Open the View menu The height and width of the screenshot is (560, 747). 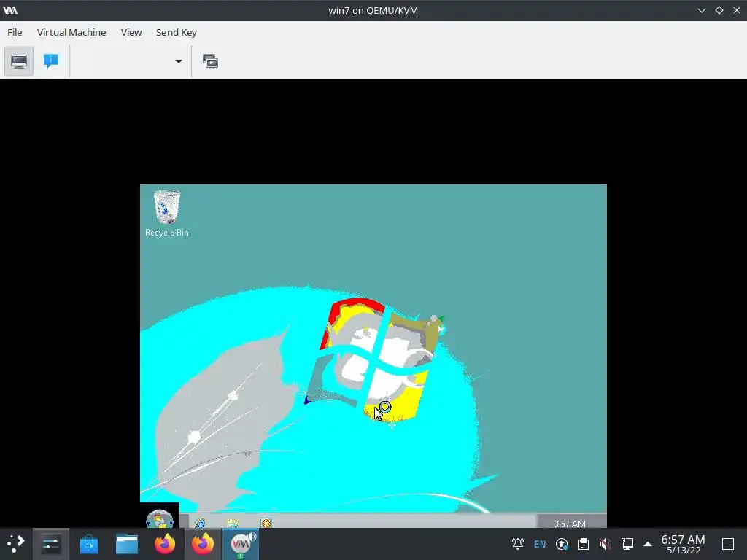click(131, 32)
